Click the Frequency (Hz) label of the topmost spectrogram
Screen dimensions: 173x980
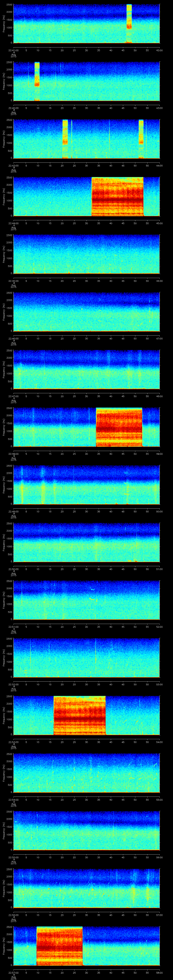click(4, 23)
